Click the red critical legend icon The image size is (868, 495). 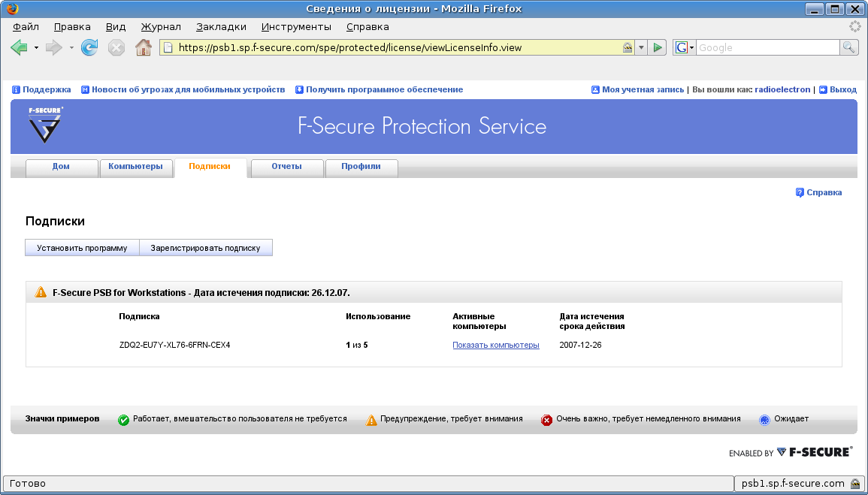pyautogui.click(x=547, y=421)
